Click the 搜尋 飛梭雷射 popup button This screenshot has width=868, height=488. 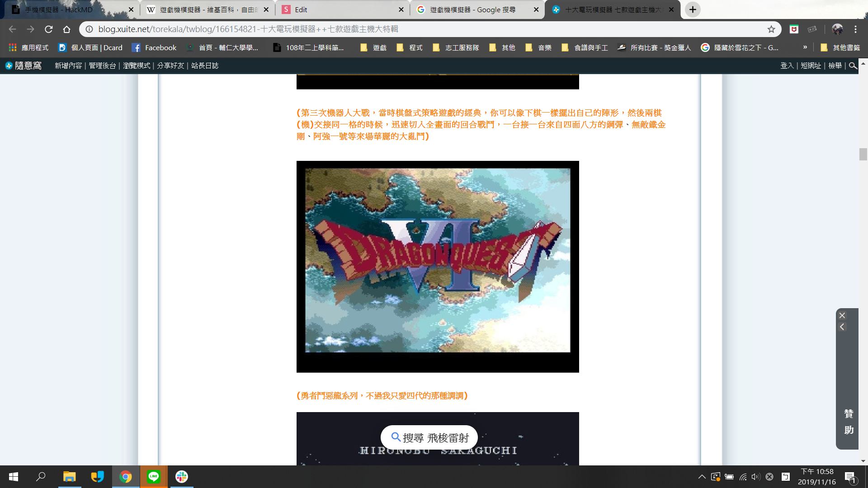pyautogui.click(x=429, y=437)
